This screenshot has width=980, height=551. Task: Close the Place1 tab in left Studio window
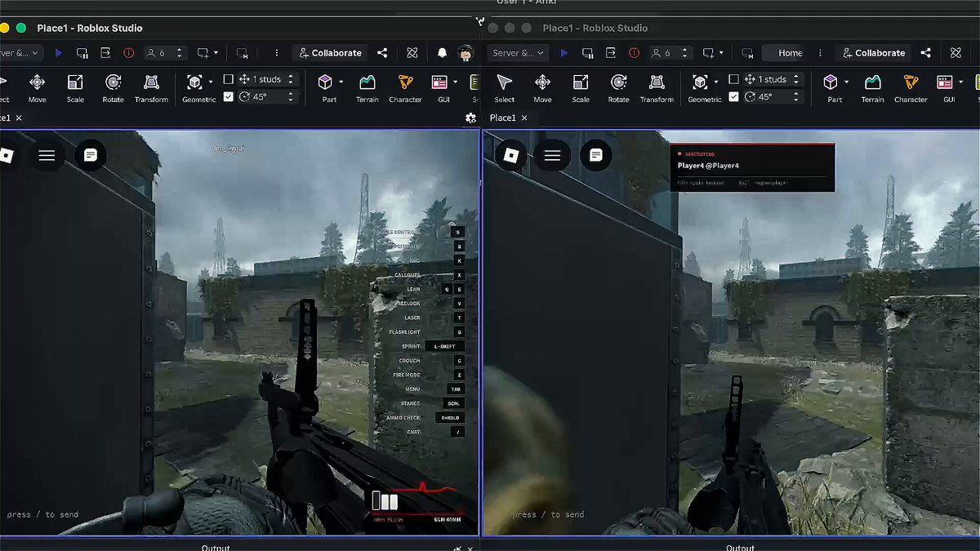(x=19, y=118)
